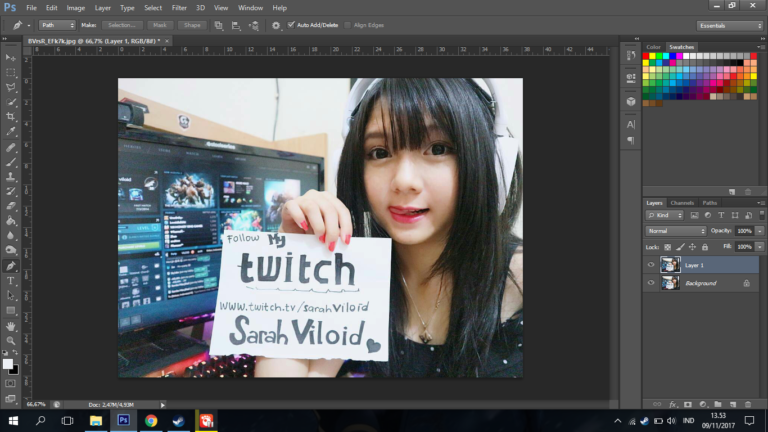The height and width of the screenshot is (432, 768).
Task: Open the layer Kind filter dropdown
Action: click(665, 215)
